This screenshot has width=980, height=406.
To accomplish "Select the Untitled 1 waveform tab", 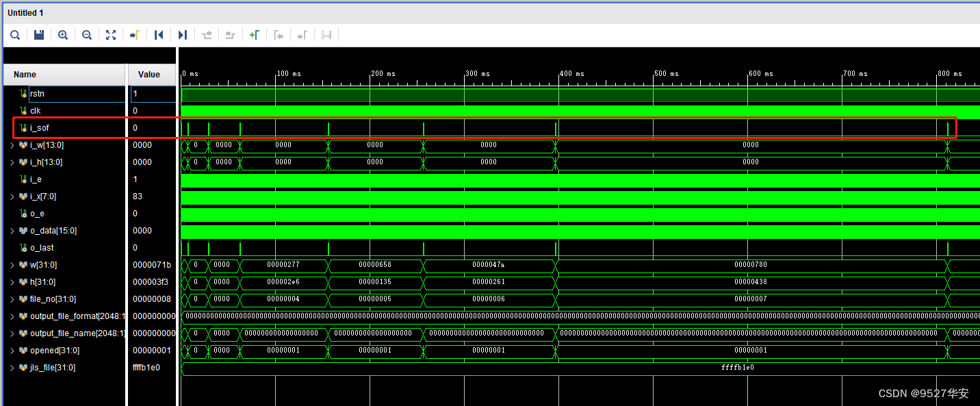I will point(27,13).
